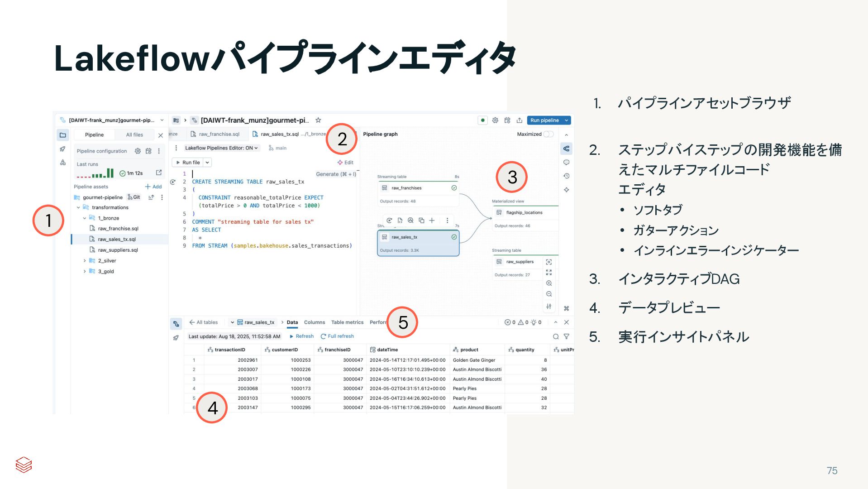The image size is (868, 489).
Task: Star the DAIWT-frank_munz gourmet pipeline title
Action: coord(318,120)
